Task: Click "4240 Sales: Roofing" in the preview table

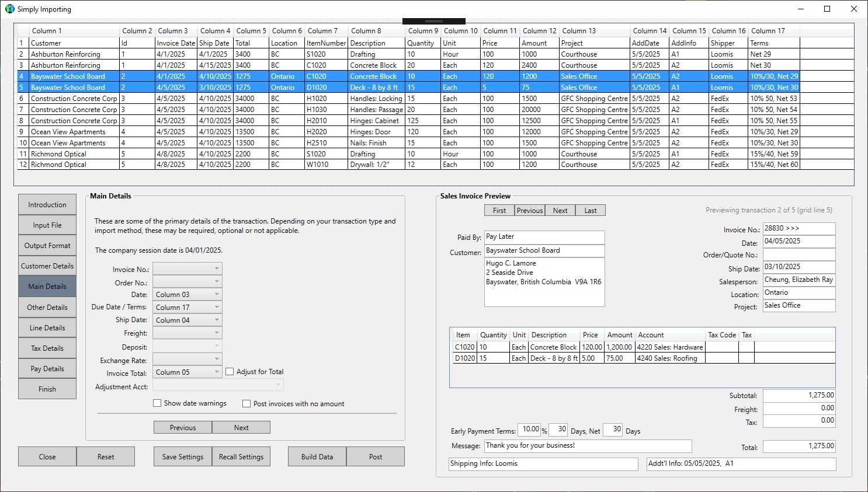Action: point(670,358)
